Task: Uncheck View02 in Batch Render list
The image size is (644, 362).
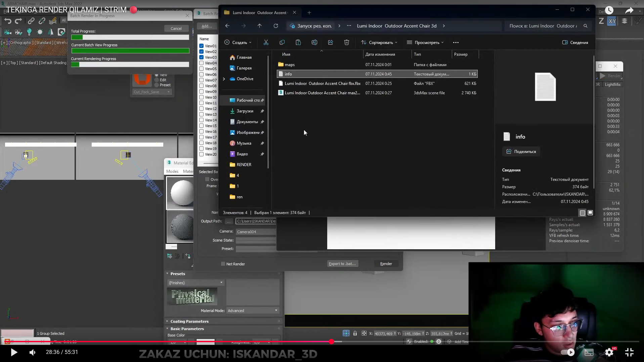Action: (x=202, y=52)
